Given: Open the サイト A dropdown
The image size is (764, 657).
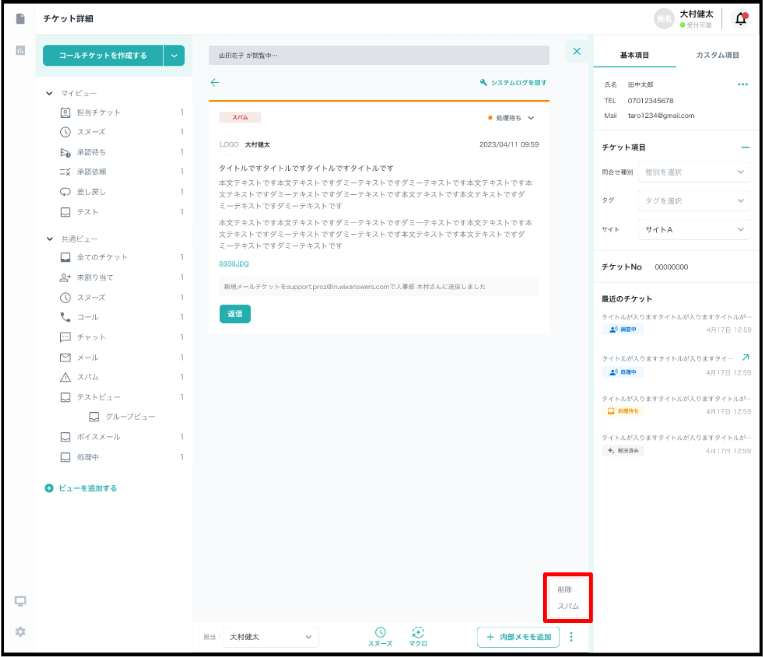Looking at the screenshot, I should (694, 230).
